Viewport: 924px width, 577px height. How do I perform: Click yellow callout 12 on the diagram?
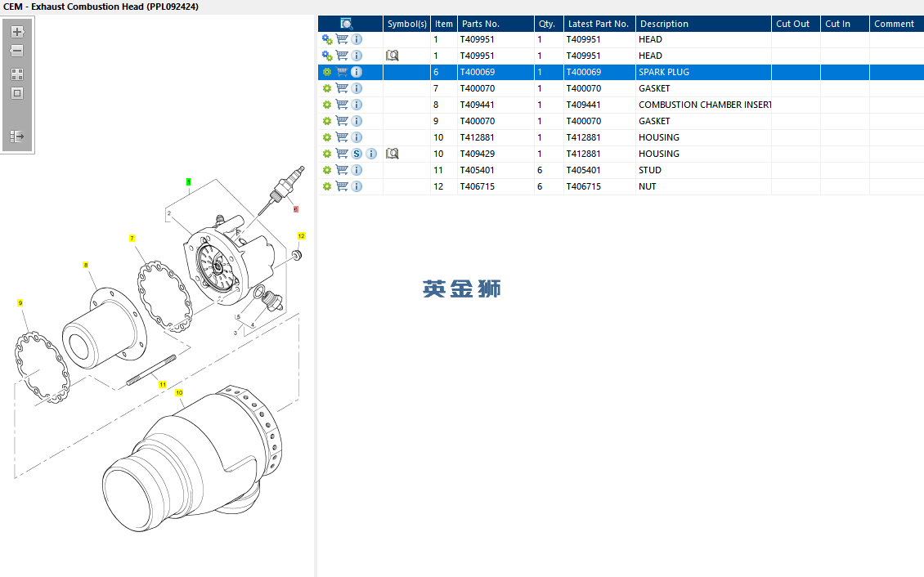(x=301, y=236)
